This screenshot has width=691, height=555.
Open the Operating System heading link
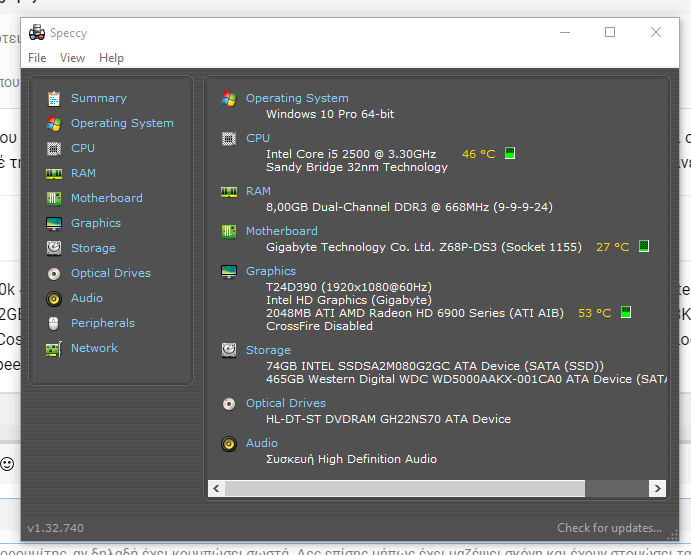297,98
